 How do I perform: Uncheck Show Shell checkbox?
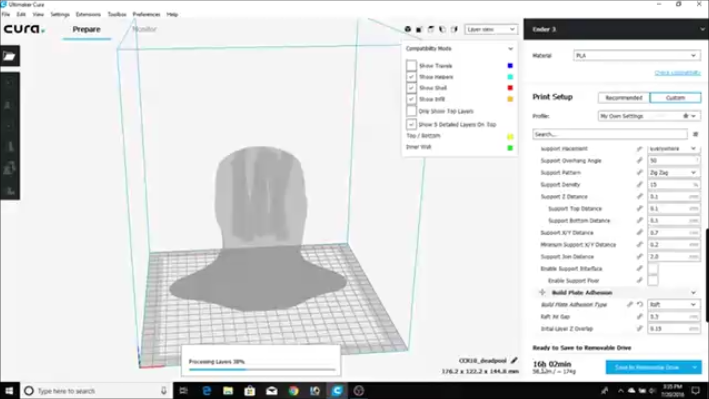point(411,88)
